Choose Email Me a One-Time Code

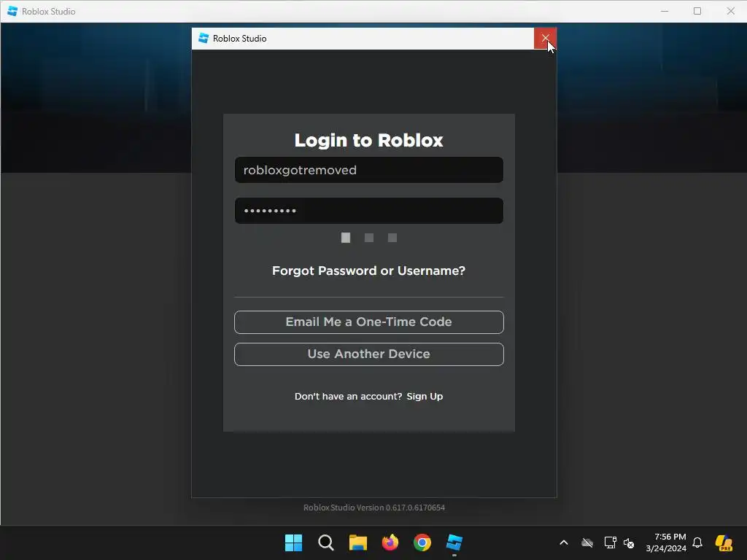tap(368, 322)
